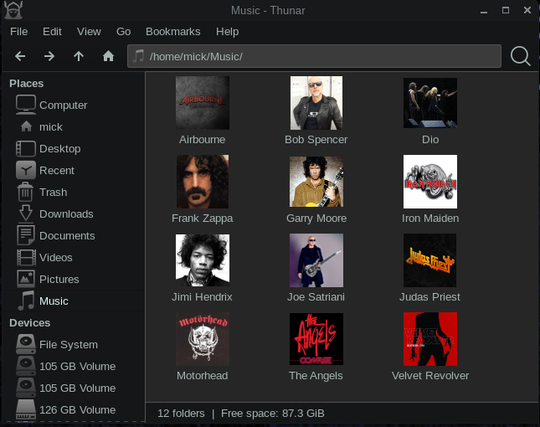
Task: Select the Dio folder thumbnail
Action: coord(430,103)
